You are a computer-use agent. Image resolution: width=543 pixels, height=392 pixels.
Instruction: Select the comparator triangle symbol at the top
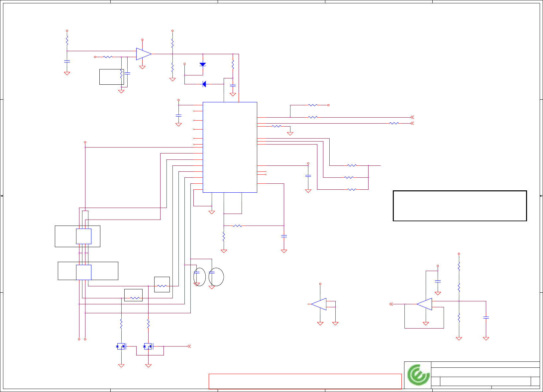coord(144,54)
